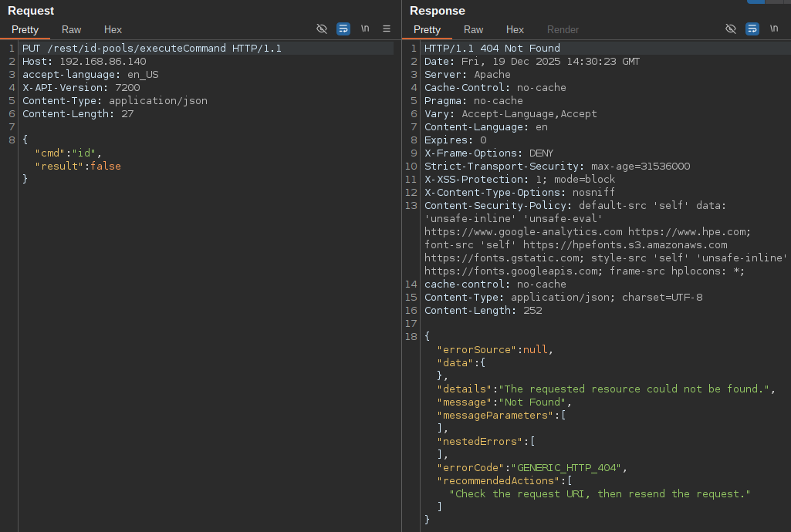This screenshot has width=791, height=532.
Task: Switch the Request view to the Raw tab
Action: pyautogui.click(x=71, y=30)
